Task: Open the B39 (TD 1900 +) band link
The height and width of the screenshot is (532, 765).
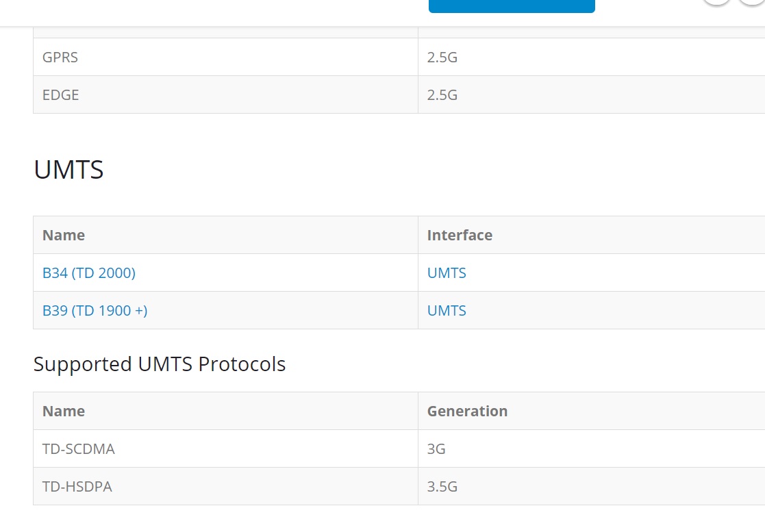Action: click(95, 311)
